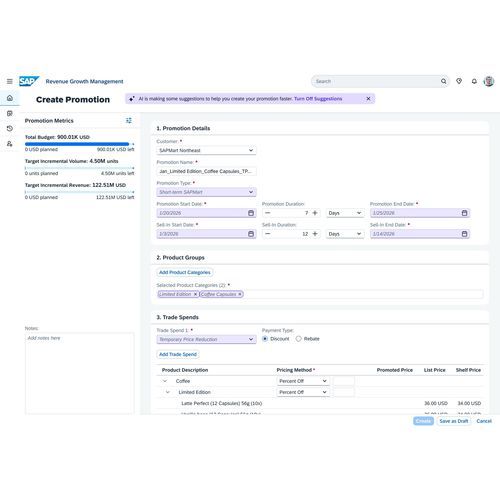
Task: Click the Latte Perfect (12 Capsules) row
Action: pos(320,403)
